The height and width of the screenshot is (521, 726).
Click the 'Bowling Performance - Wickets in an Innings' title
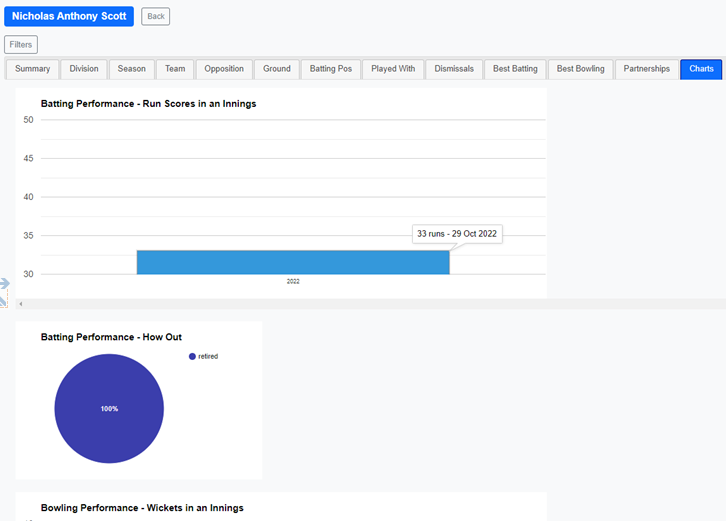tap(142, 508)
